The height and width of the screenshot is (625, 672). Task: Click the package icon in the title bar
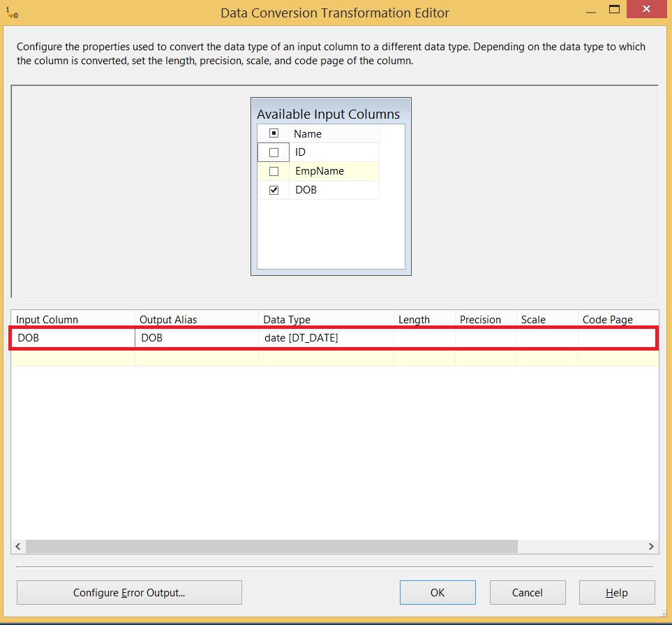pyautogui.click(x=12, y=11)
